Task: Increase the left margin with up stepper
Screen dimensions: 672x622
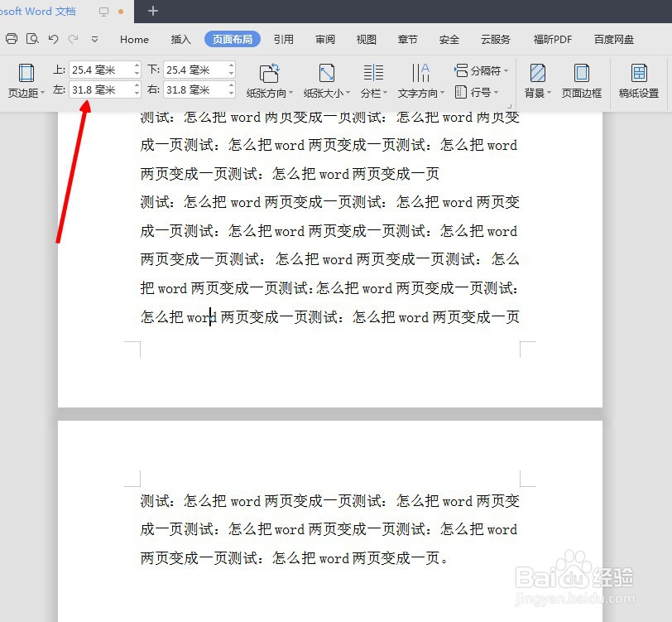Action: pyautogui.click(x=137, y=85)
